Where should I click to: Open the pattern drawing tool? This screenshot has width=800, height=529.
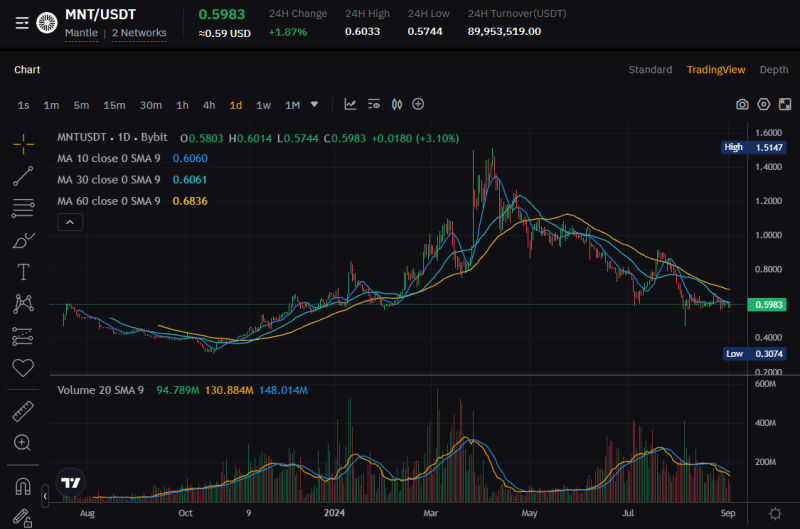tap(23, 304)
